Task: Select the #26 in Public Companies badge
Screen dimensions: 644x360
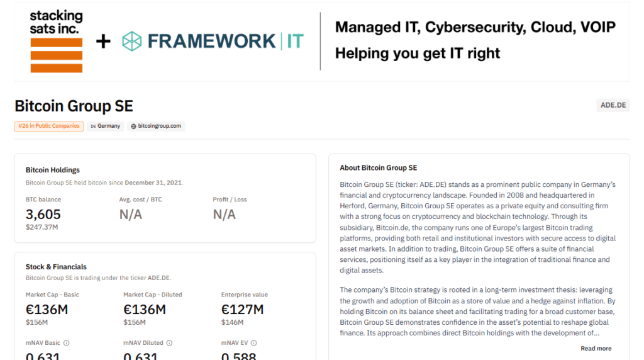Action: tap(48, 126)
